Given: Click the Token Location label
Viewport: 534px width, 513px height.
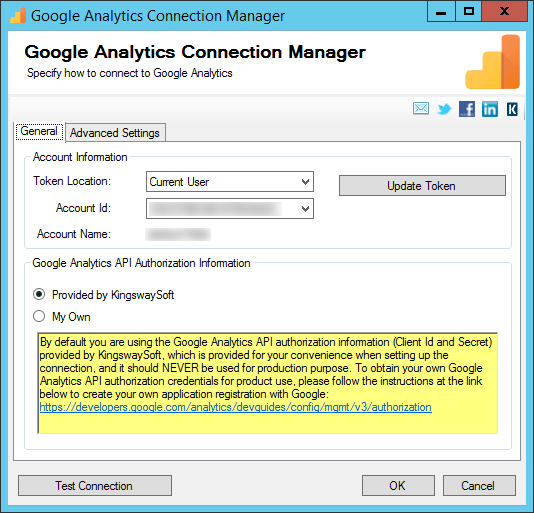Looking at the screenshot, I should (72, 181).
